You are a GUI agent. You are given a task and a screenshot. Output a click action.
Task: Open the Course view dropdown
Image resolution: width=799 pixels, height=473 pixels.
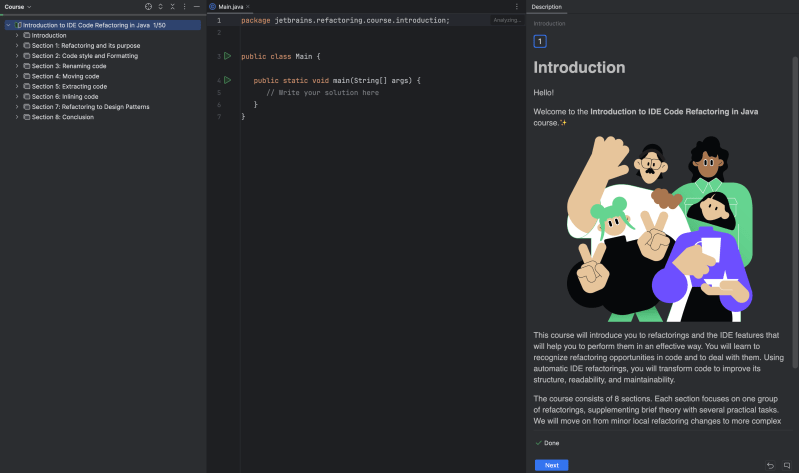pos(18,7)
